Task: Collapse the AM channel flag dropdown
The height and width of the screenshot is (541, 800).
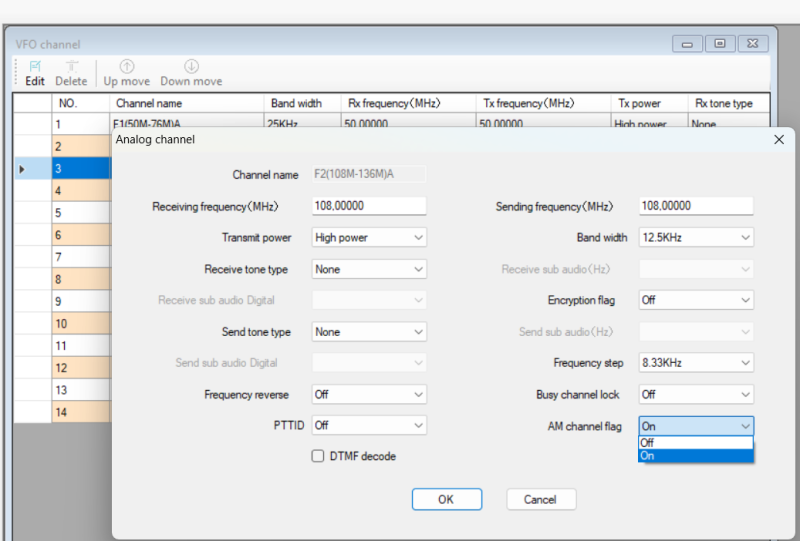Action: click(696, 426)
